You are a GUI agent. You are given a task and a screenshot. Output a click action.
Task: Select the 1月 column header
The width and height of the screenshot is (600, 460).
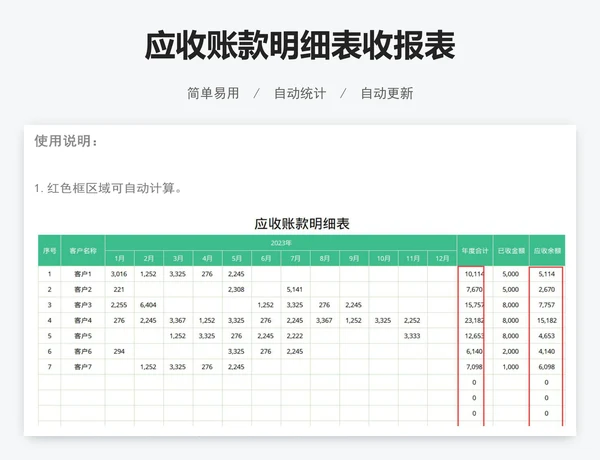(x=119, y=259)
